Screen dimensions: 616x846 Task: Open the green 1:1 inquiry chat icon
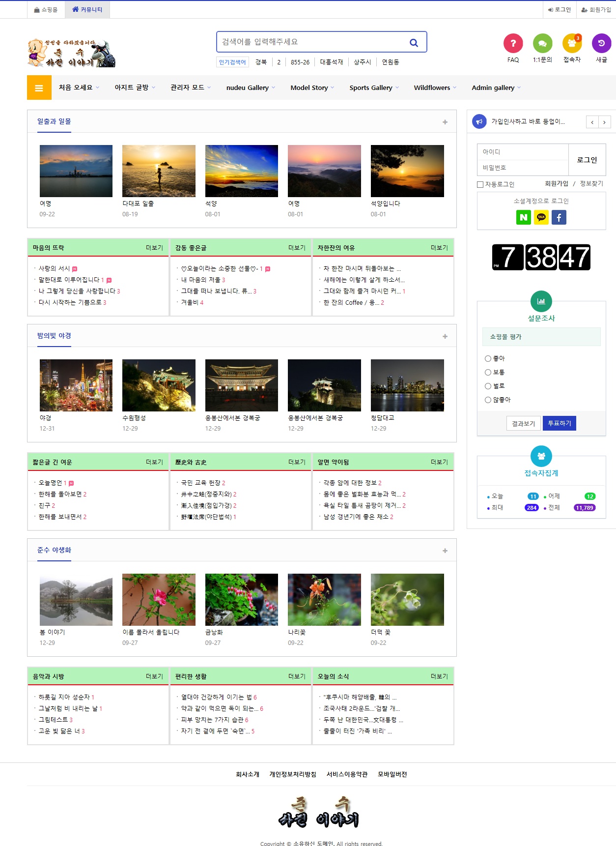[542, 43]
